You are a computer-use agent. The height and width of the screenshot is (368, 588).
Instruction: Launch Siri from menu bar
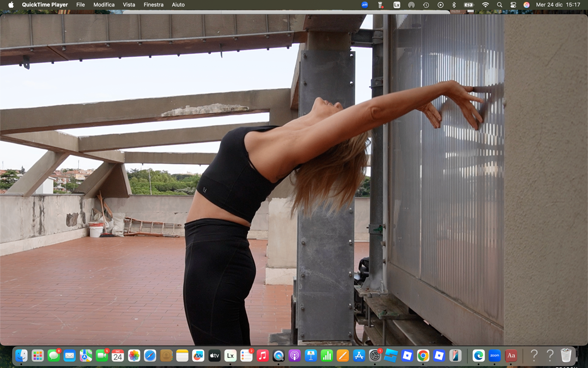pyautogui.click(x=526, y=5)
